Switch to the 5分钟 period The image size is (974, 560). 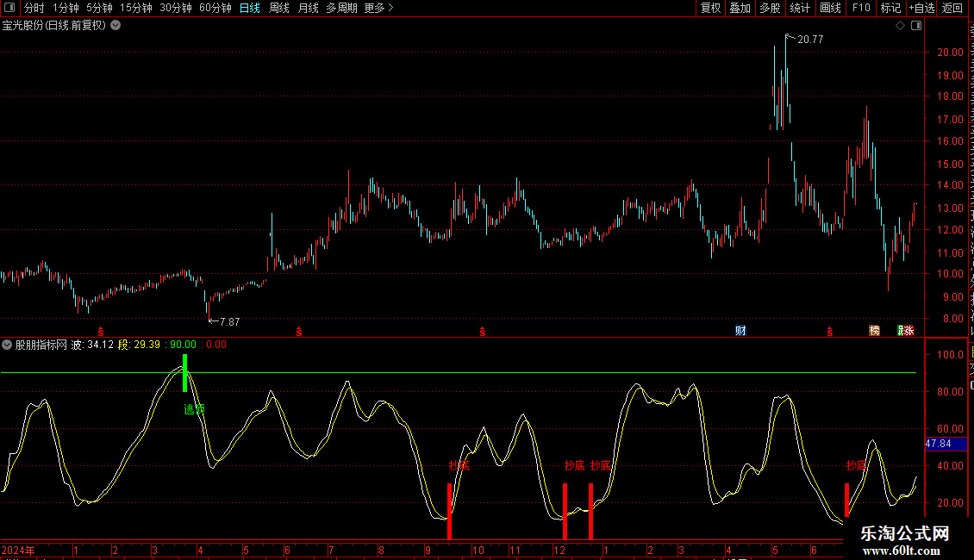click(99, 8)
